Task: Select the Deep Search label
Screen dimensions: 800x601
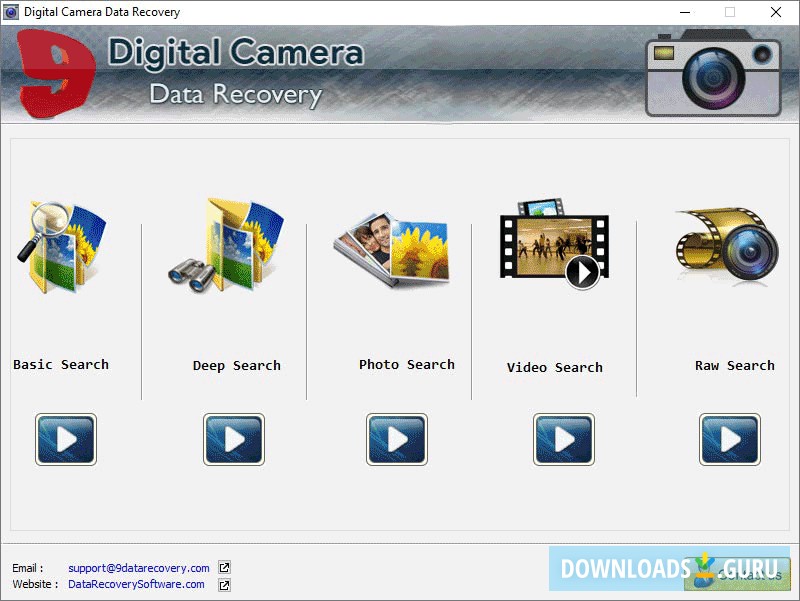Action: [x=237, y=366]
